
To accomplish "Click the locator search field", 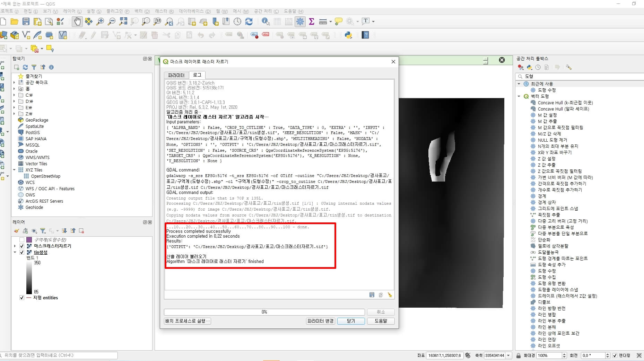I will (59, 355).
